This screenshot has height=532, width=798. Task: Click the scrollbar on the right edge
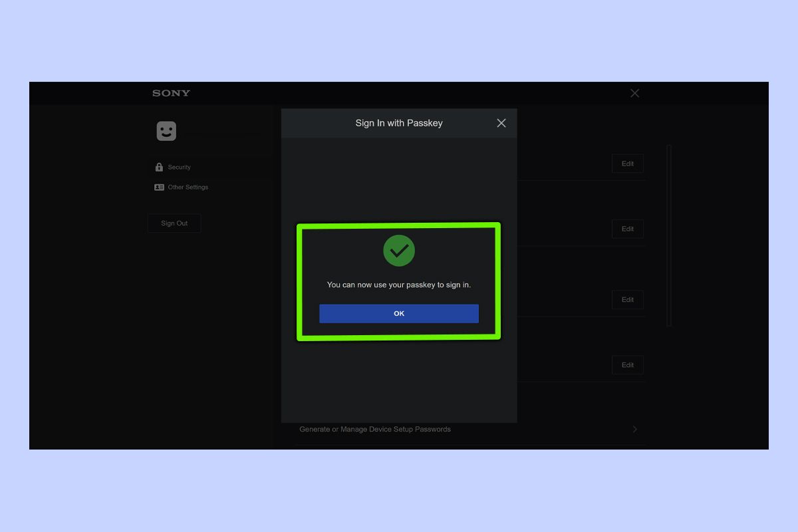click(670, 233)
